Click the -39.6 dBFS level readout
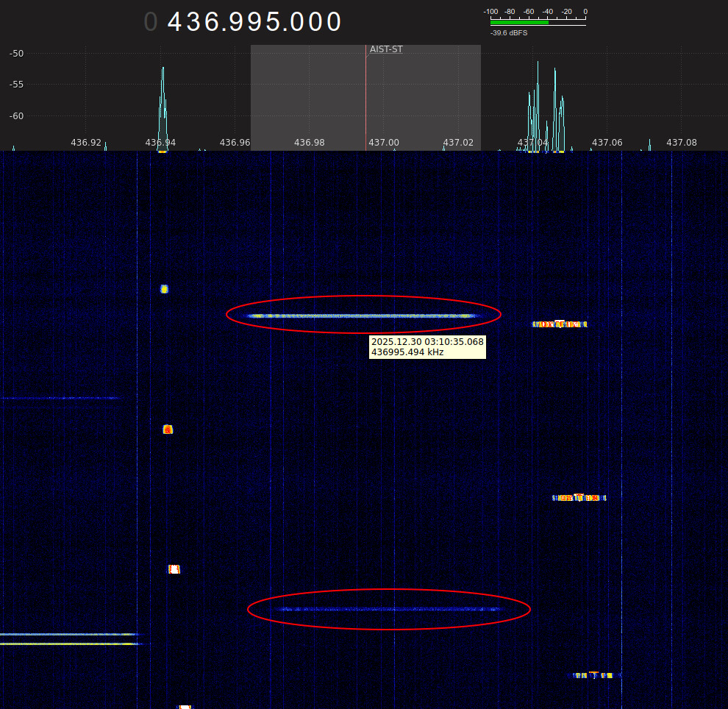Viewport: 728px width, 709px height. click(509, 33)
